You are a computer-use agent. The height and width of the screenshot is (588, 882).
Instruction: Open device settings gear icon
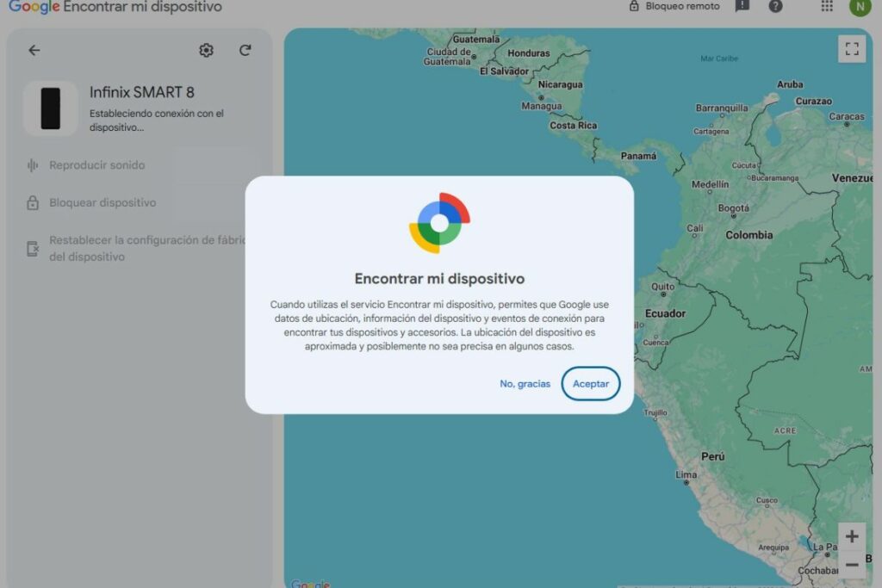[207, 50]
